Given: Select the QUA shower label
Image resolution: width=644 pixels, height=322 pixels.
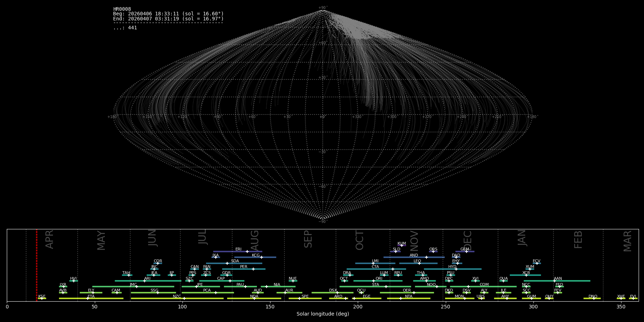Looking at the screenshot, I should pyautogui.click(x=503, y=279).
